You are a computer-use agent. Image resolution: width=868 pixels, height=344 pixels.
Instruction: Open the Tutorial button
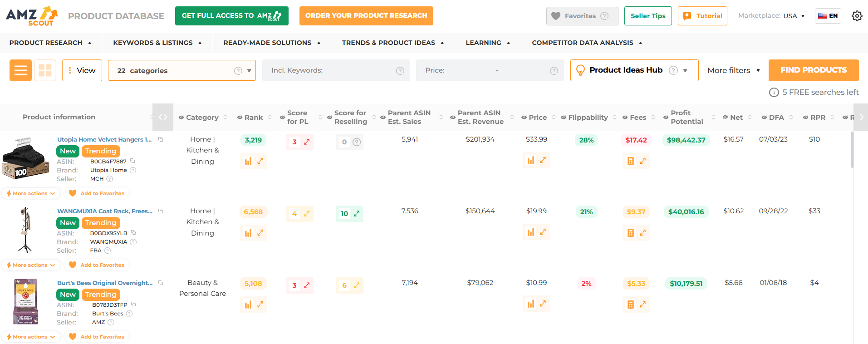tap(702, 16)
